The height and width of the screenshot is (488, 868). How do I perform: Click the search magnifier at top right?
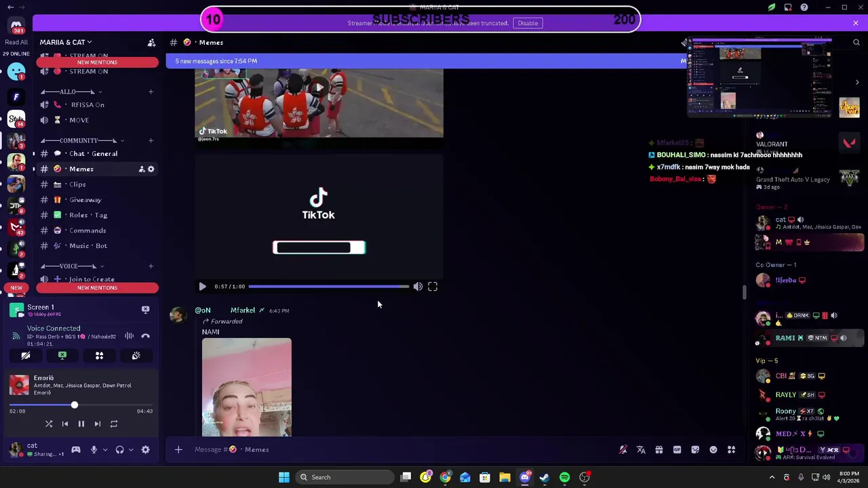[856, 42]
